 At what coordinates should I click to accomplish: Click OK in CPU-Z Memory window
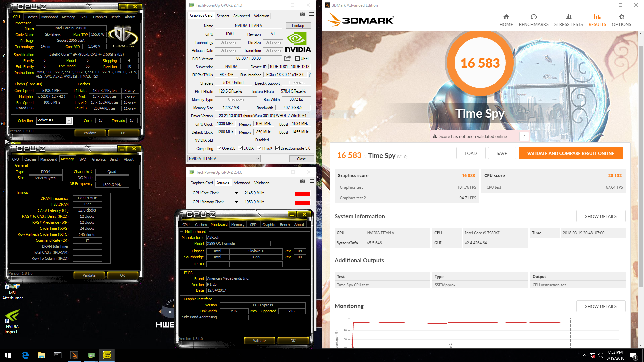[x=122, y=275]
